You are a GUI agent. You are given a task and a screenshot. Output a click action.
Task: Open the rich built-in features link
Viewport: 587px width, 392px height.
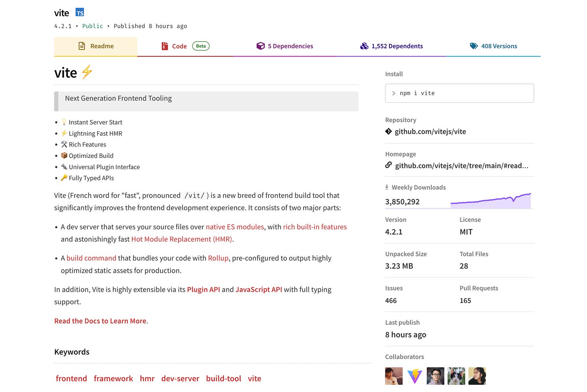pos(315,227)
